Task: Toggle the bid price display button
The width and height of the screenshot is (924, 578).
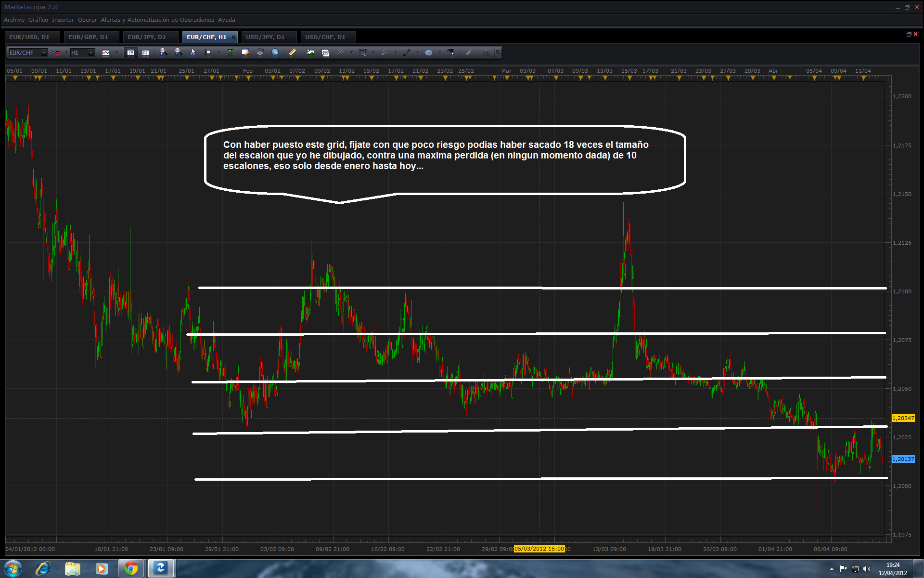Action: click(130, 53)
